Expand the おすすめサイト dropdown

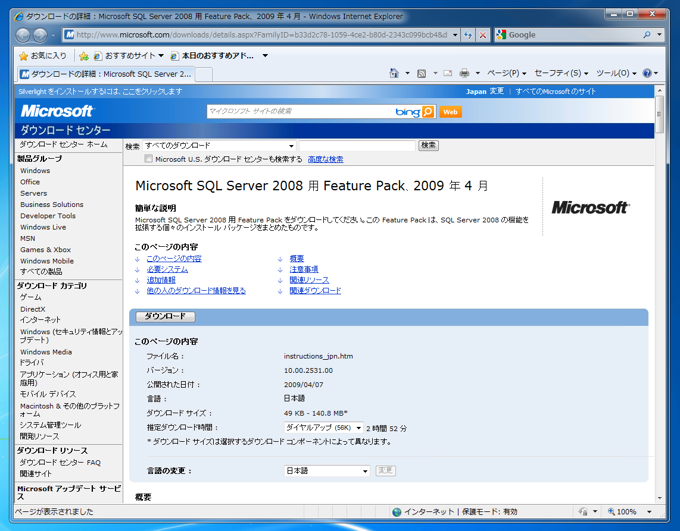click(x=161, y=56)
